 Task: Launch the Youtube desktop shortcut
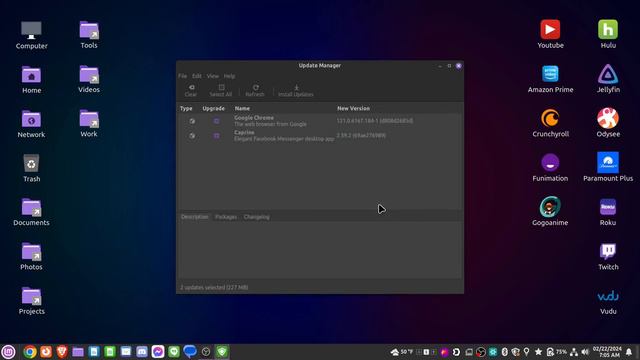[x=550, y=34]
